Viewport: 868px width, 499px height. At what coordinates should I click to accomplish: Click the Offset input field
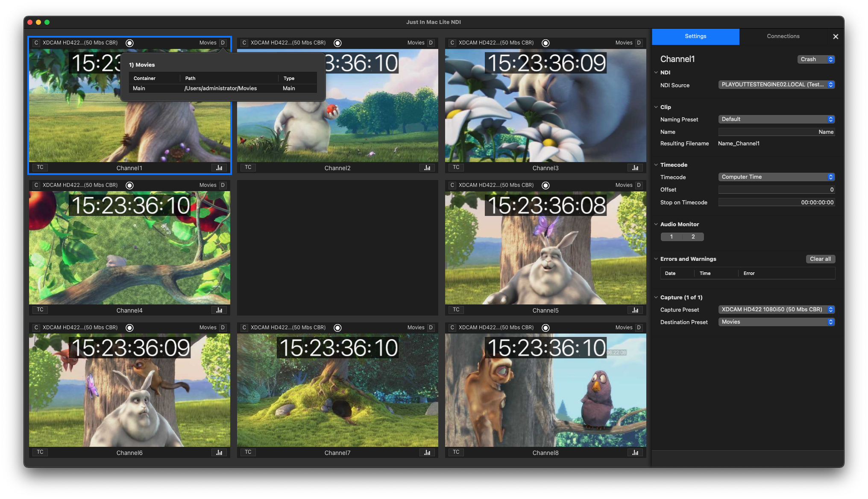pos(777,190)
